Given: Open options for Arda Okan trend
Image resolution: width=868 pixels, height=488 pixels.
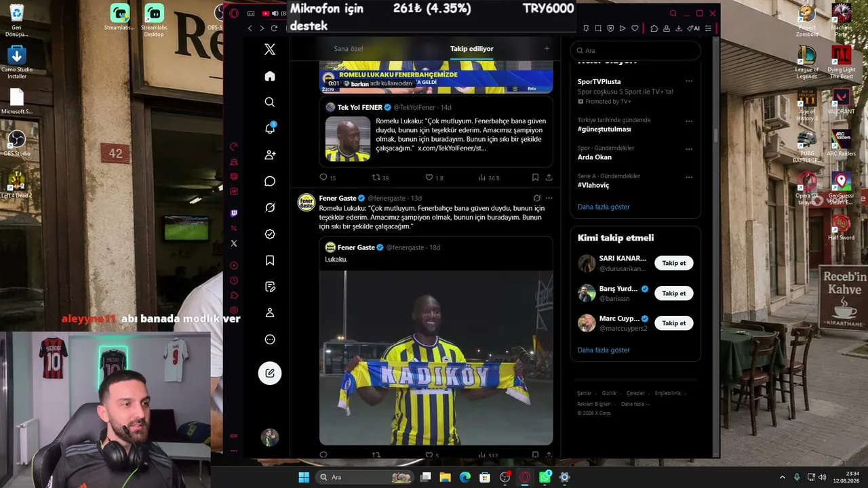Looking at the screenshot, I should click(x=689, y=149).
